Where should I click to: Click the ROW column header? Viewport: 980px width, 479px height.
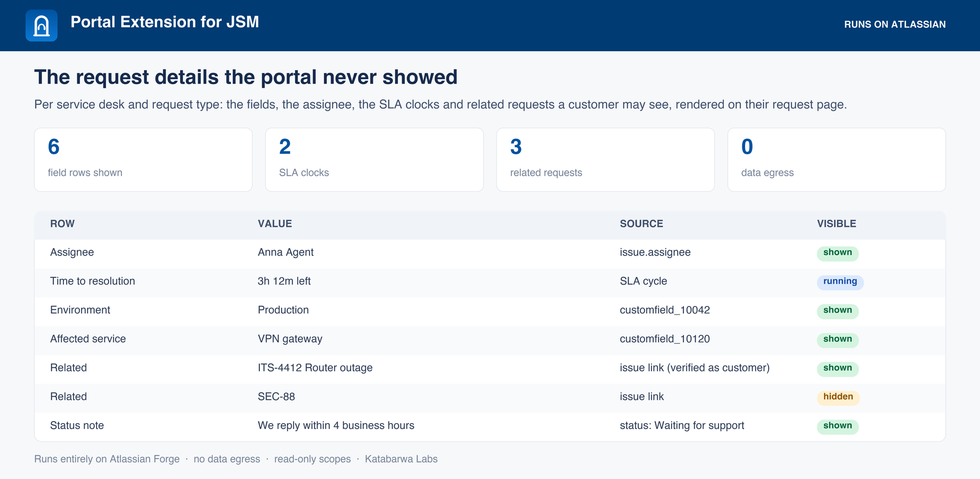click(62, 224)
